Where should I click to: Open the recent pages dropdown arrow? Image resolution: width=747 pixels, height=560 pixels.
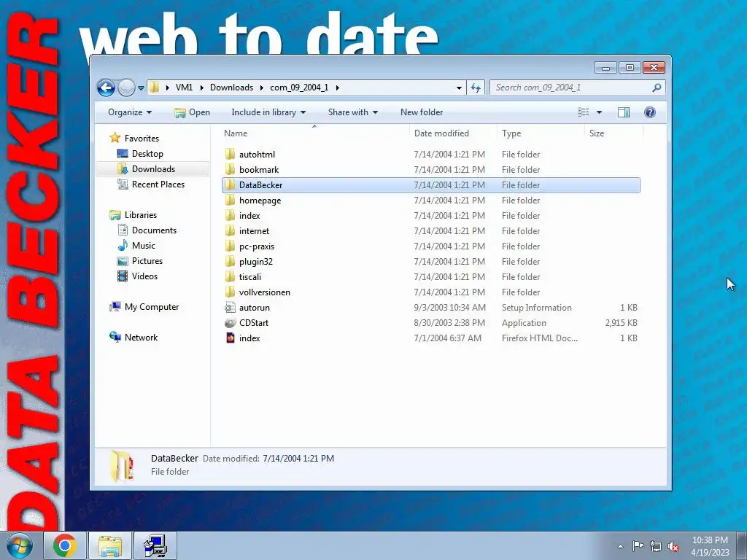tap(141, 88)
